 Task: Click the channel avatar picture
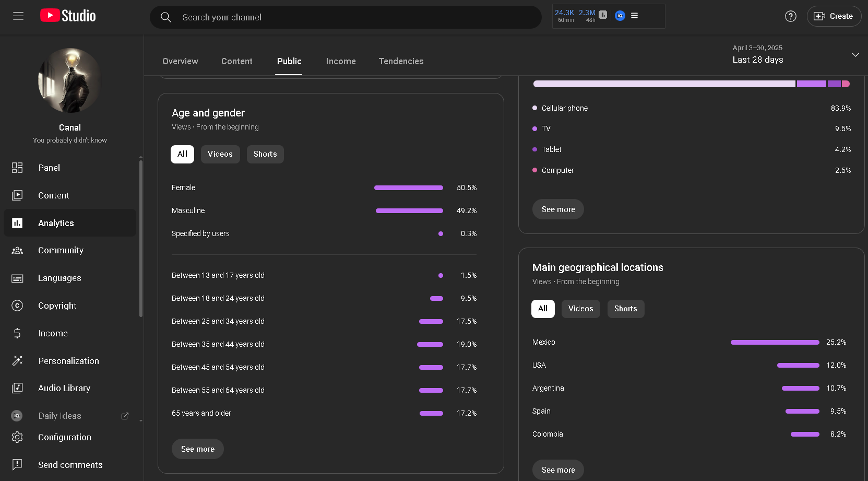pos(70,80)
